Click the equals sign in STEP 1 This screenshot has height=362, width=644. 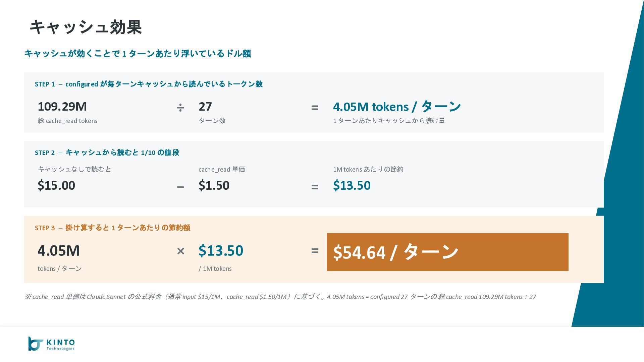point(314,108)
